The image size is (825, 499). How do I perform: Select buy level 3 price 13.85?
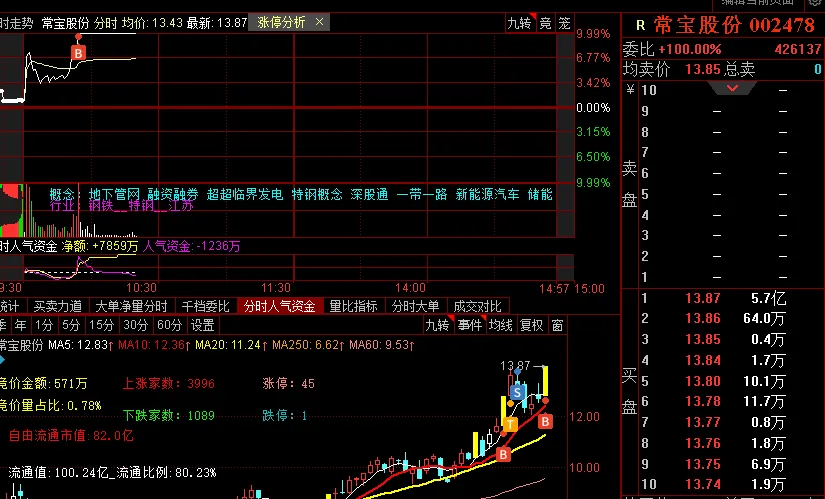[x=702, y=340]
